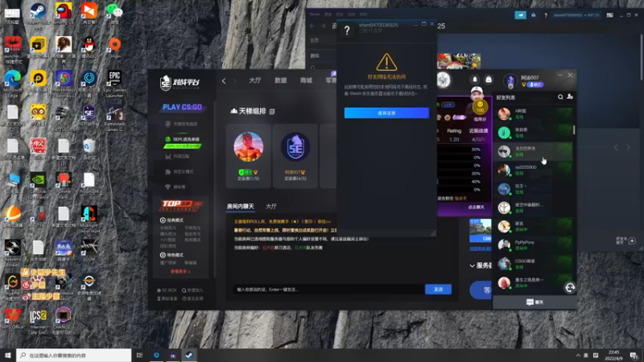Launch the Among Us desktop shortcut
644x362 pixels.
[x=64, y=11]
